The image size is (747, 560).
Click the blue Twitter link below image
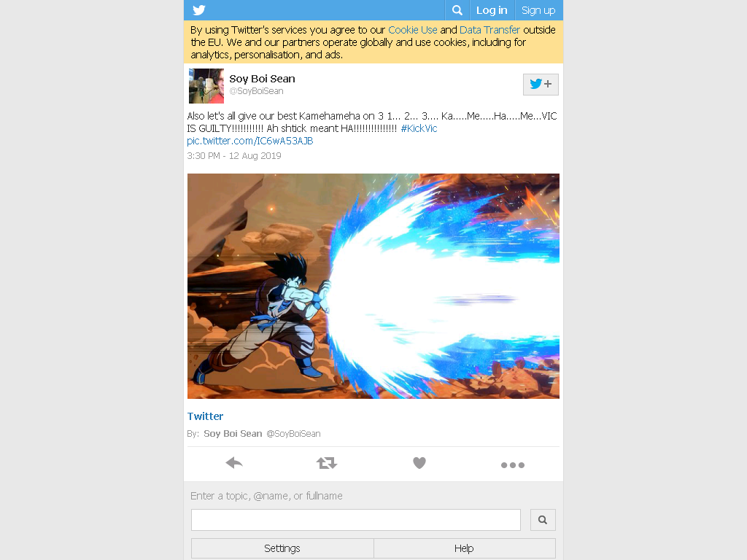click(x=205, y=416)
